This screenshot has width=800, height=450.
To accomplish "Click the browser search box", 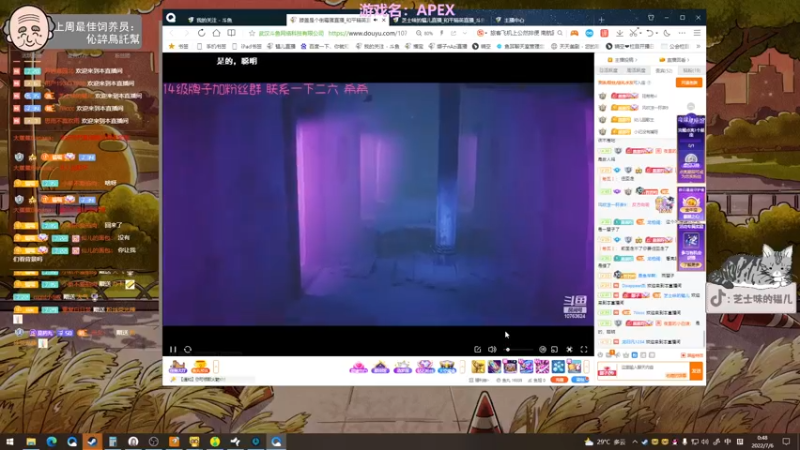I will tap(519, 33).
